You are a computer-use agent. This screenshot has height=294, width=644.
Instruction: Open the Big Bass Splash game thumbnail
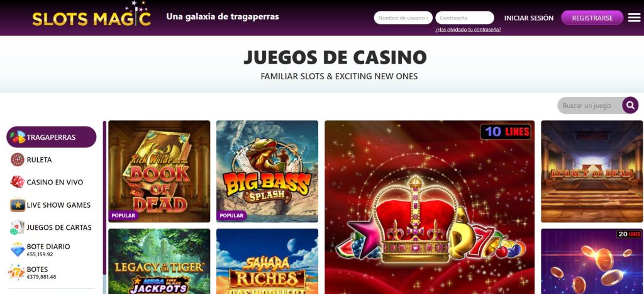point(267,171)
